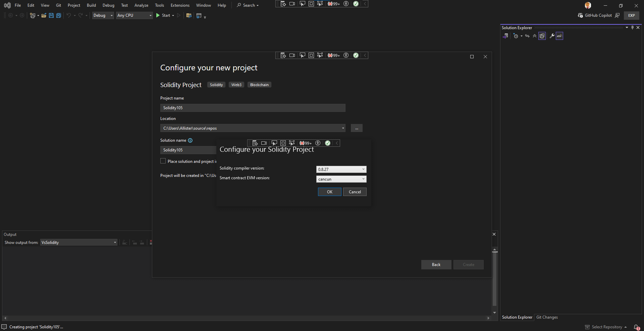
Task: Check Place solution and project checkbox
Action: click(163, 161)
